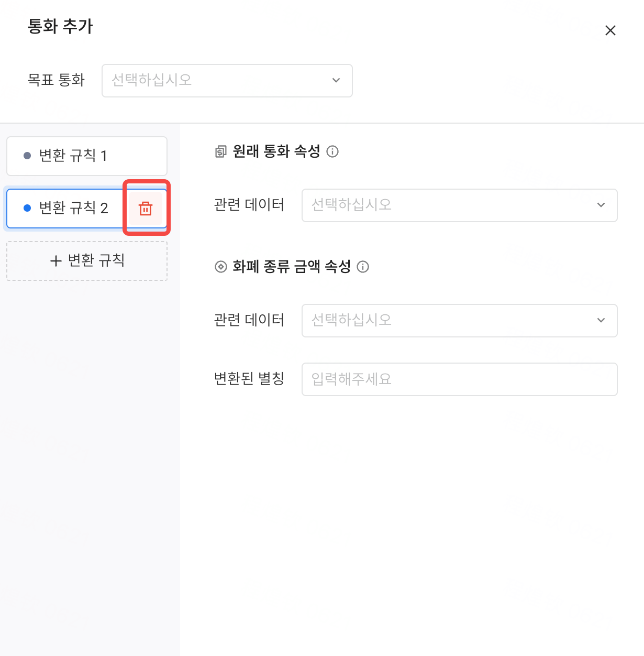Click the gray bullet dot of 변환 규칙 1
644x656 pixels.
coord(27,156)
